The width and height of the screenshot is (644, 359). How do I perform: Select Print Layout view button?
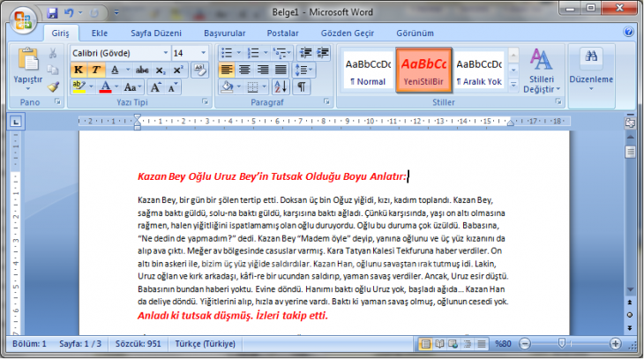[425, 344]
